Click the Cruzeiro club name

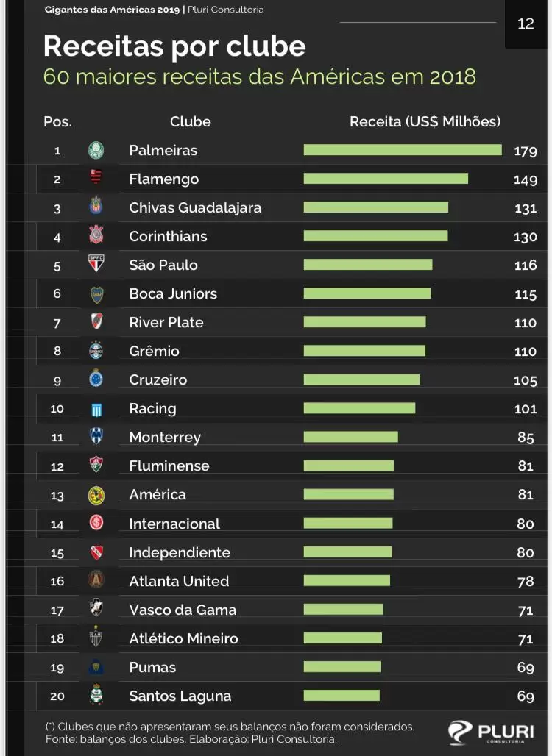pyautogui.click(x=158, y=379)
